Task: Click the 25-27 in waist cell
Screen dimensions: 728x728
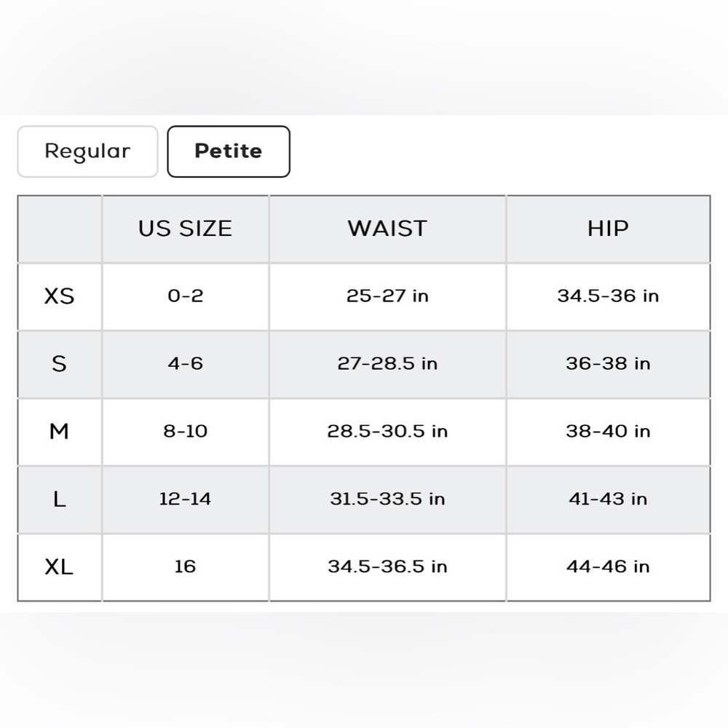Action: tap(387, 296)
